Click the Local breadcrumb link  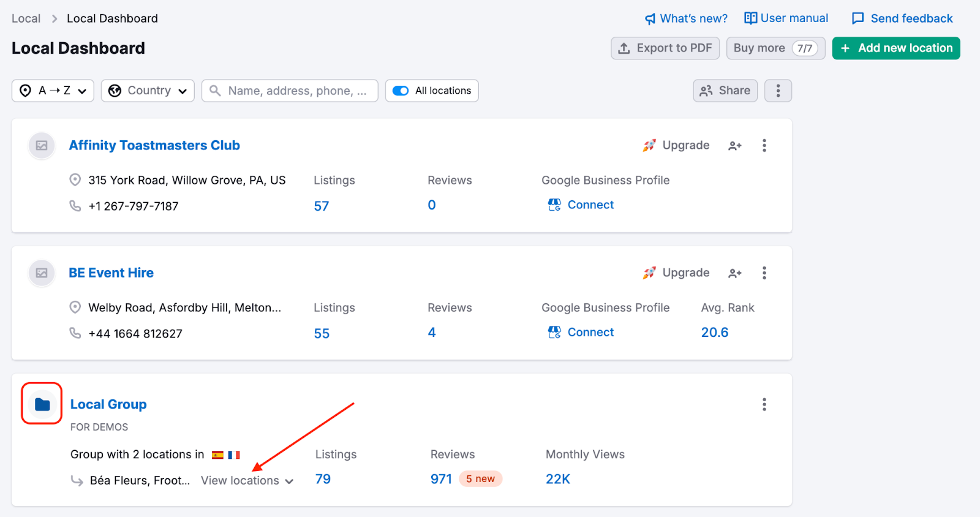click(26, 18)
